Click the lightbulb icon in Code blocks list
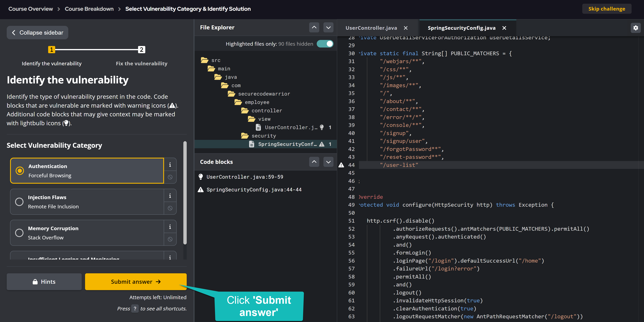The image size is (644, 322). (200, 177)
